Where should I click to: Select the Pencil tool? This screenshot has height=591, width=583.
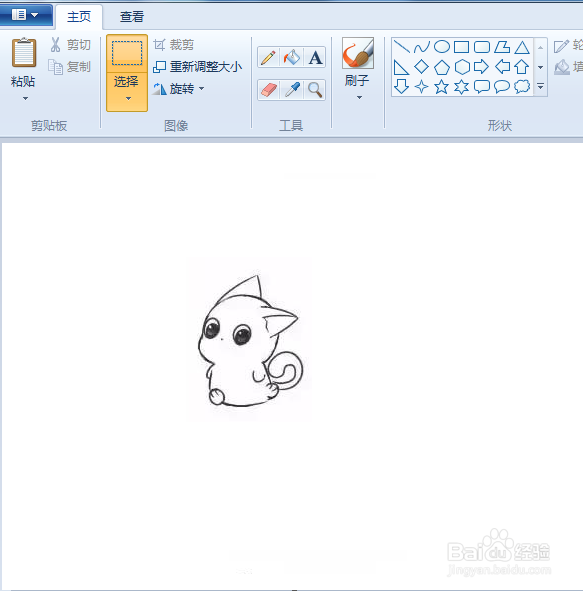(x=268, y=58)
